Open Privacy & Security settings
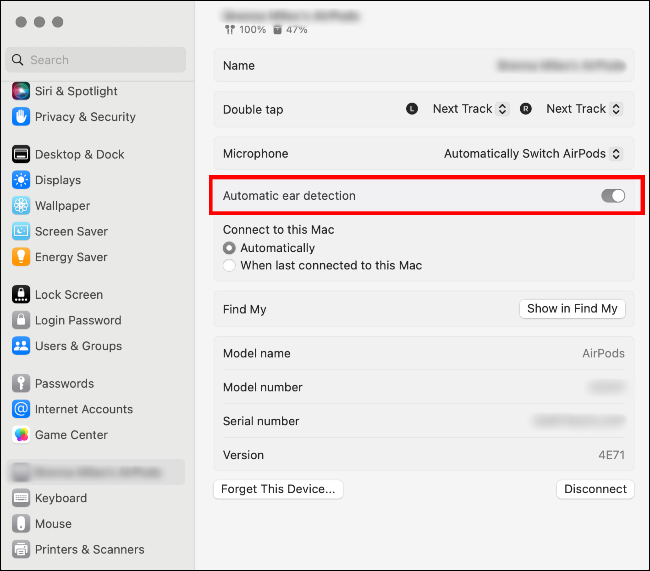 [85, 117]
